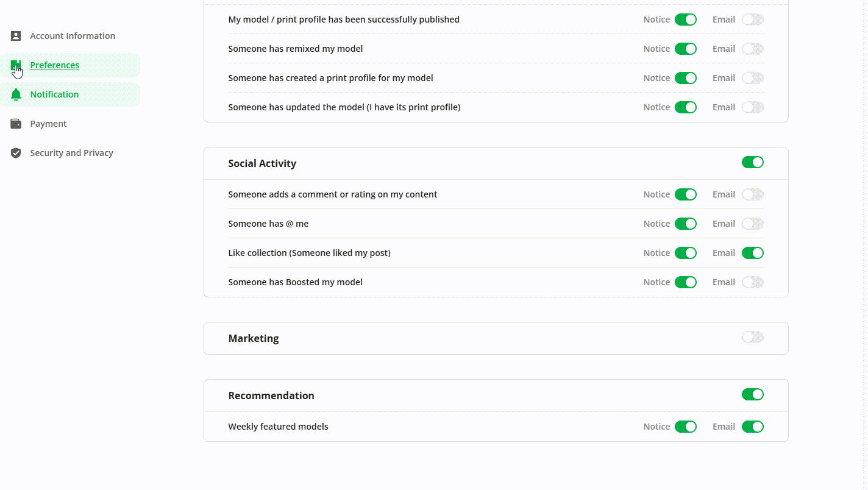Screen dimensions: 868x490
Task: Toggle Email for Weekly featured models
Action: point(752,427)
